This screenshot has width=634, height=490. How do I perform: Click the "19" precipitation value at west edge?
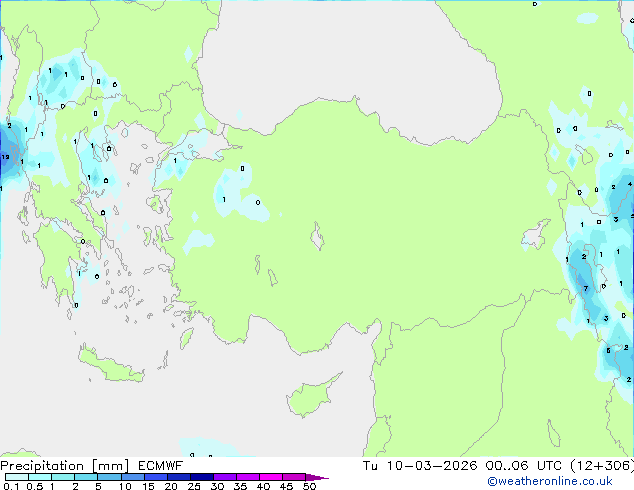point(5,157)
